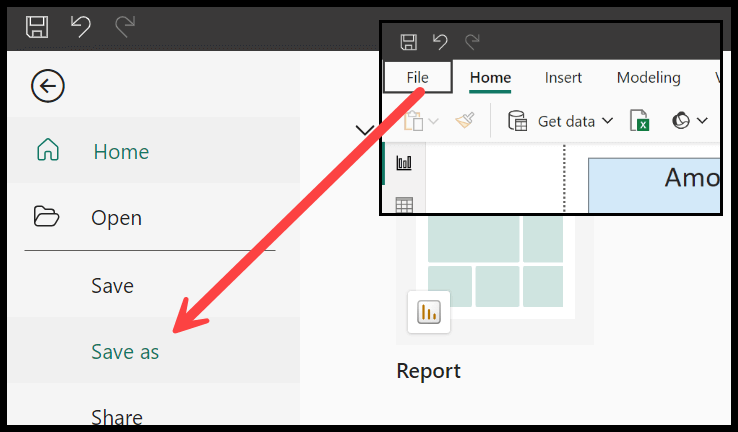The height and width of the screenshot is (432, 738).
Task: Click the house icon beside Home
Action: tap(48, 151)
